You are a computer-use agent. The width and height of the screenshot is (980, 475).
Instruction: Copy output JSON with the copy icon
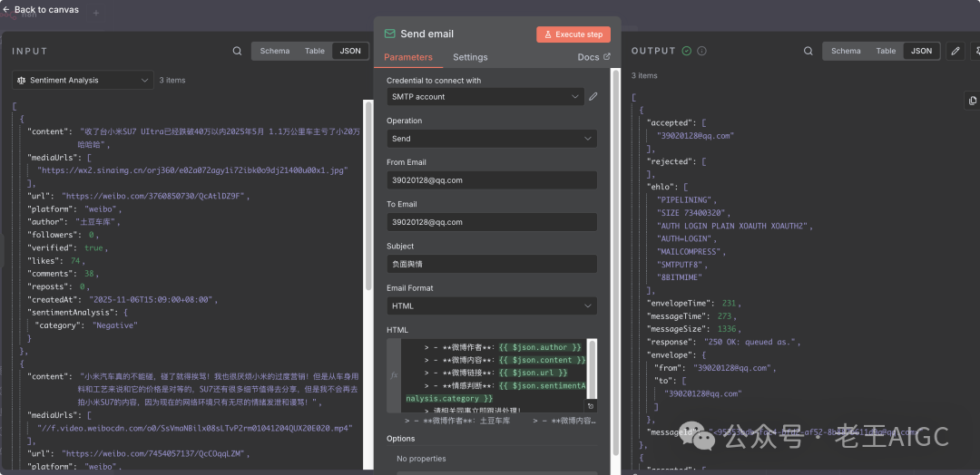973,100
